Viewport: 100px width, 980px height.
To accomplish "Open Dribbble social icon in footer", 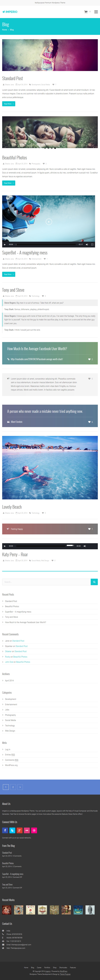I will (34, 830).
